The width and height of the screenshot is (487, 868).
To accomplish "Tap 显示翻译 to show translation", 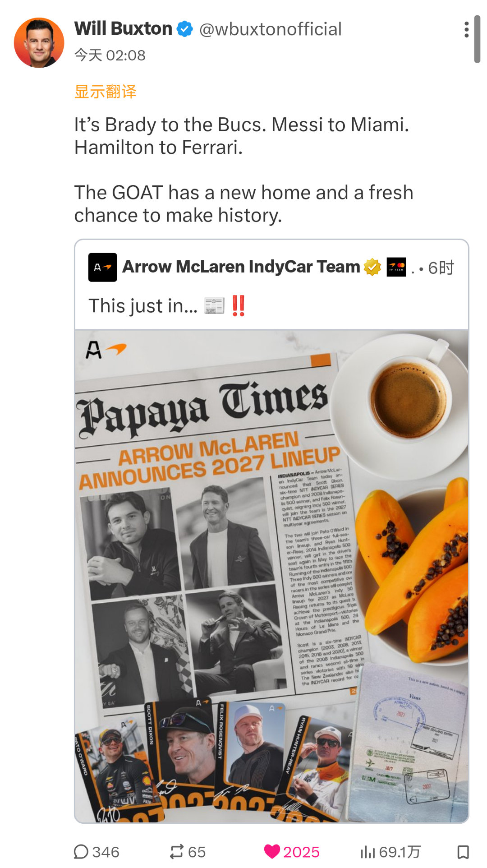I will (105, 92).
